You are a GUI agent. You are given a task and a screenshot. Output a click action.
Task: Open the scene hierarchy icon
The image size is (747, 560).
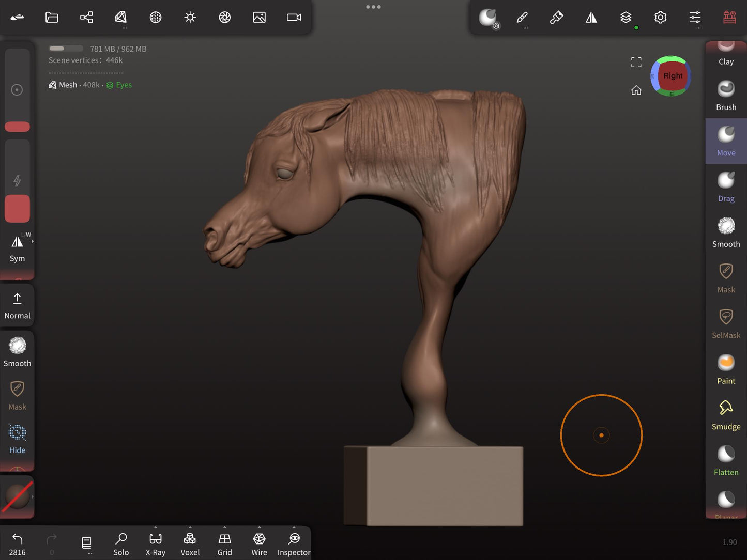[86, 18]
